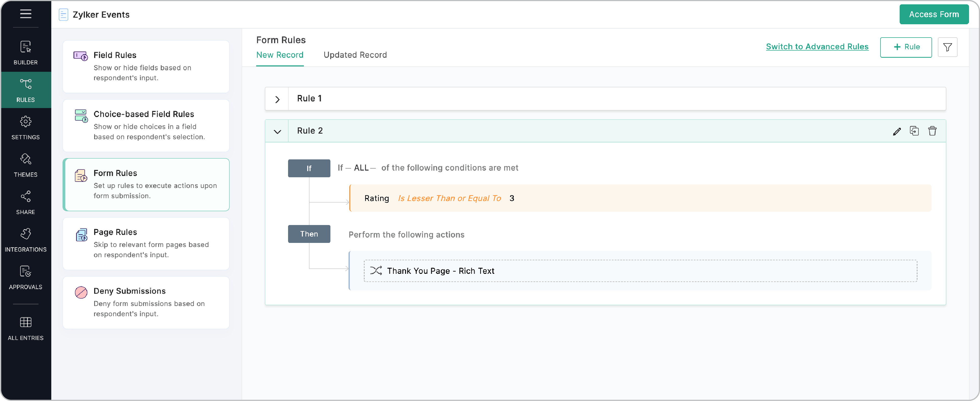The image size is (980, 401).
Task: Open the hamburger menu icon
Action: pos(26,14)
